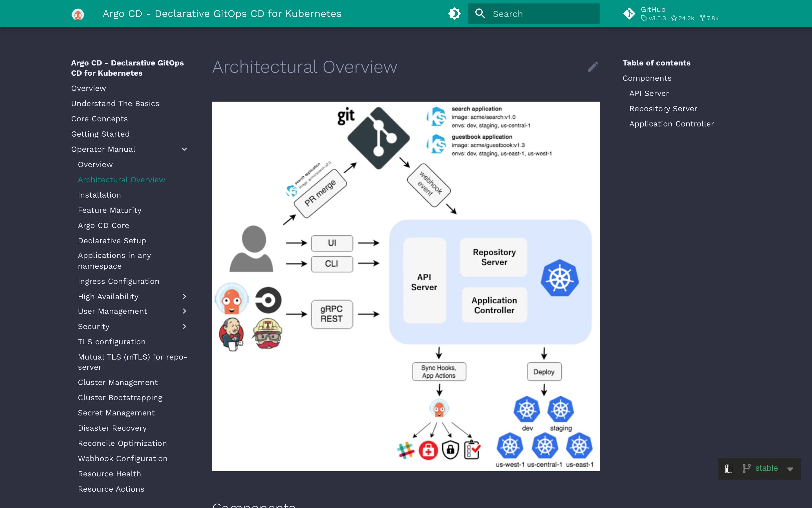This screenshot has height=508, width=812.
Task: Click the red medical cross icon in diagram
Action: [428, 450]
